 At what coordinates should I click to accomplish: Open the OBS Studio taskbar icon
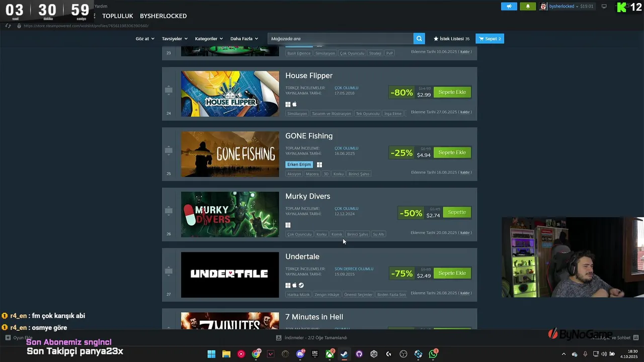point(404,354)
